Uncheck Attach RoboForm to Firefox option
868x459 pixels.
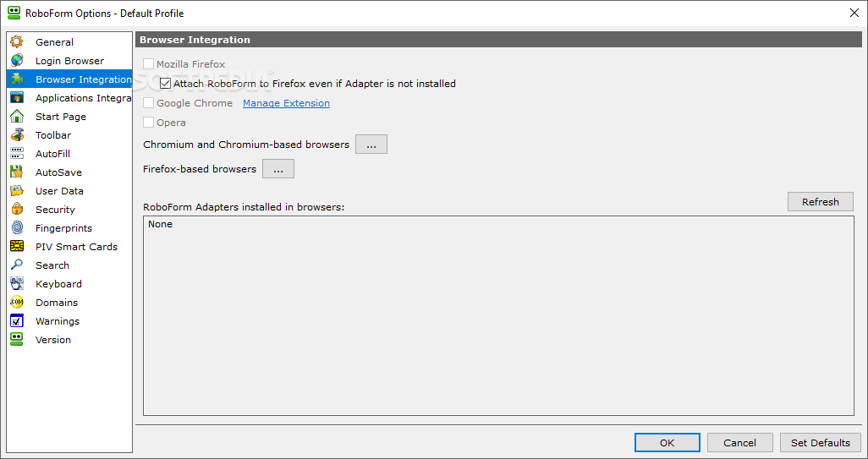coord(165,84)
